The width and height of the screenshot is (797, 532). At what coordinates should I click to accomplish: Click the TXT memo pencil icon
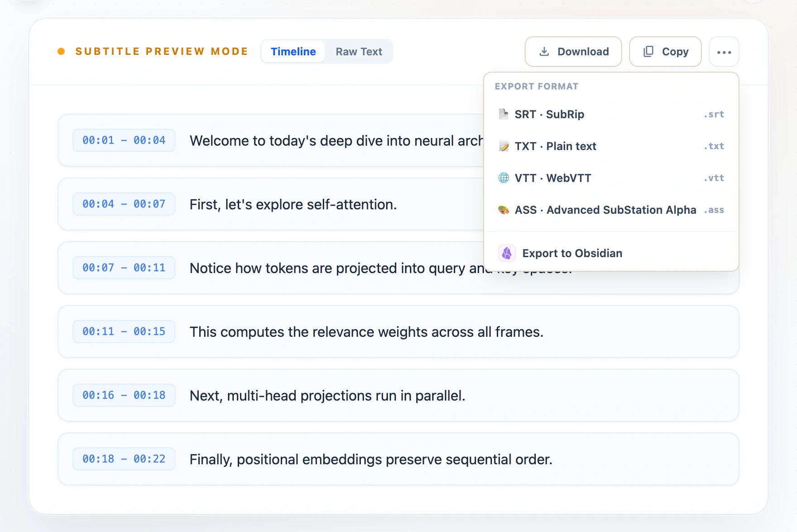tap(503, 146)
